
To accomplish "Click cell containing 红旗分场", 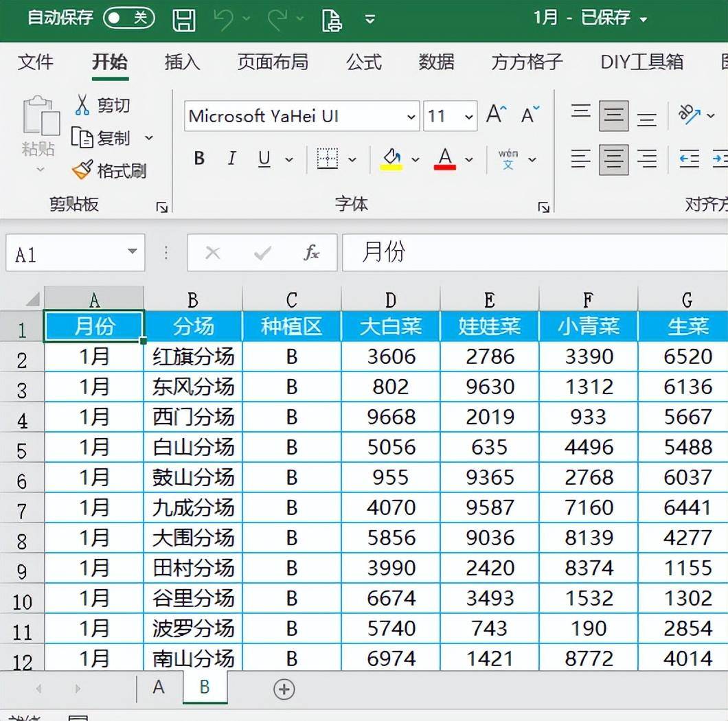I will (193, 356).
